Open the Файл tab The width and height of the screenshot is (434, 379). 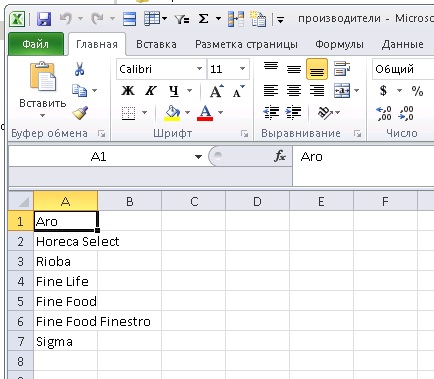tap(36, 44)
